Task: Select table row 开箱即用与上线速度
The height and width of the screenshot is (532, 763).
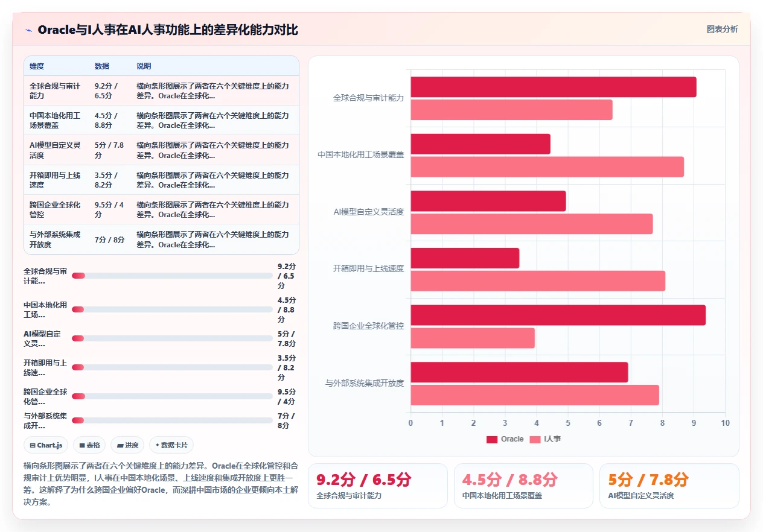Action: 161,180
